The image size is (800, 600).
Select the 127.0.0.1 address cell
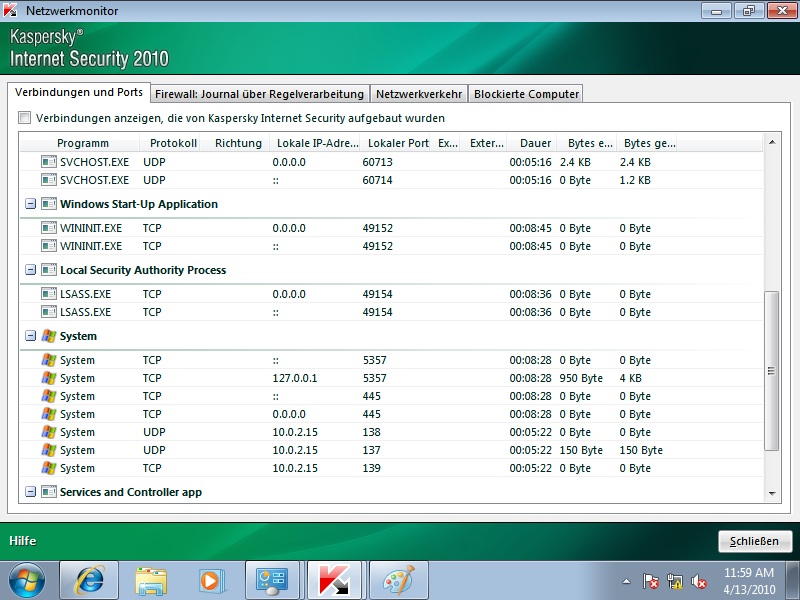click(294, 378)
